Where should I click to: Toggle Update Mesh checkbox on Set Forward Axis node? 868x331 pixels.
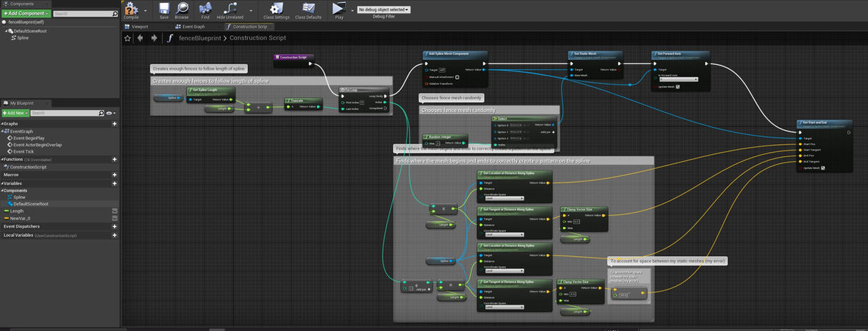[677, 87]
